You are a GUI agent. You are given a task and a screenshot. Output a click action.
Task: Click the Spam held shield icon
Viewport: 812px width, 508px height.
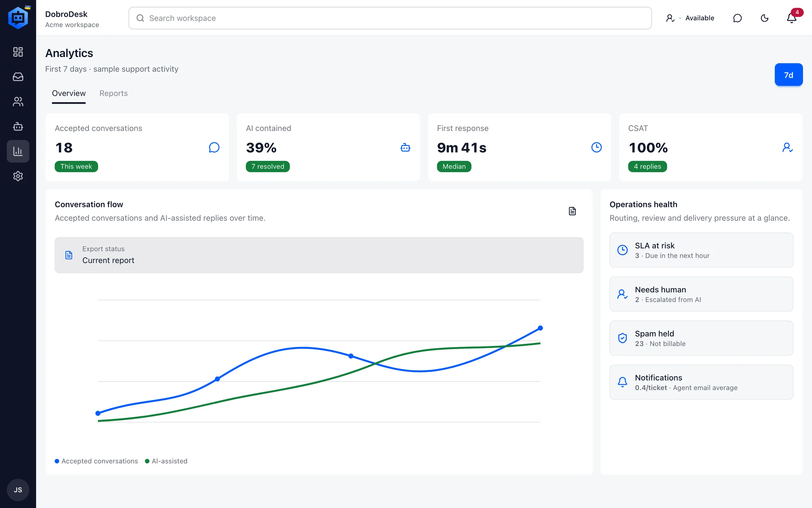point(623,338)
